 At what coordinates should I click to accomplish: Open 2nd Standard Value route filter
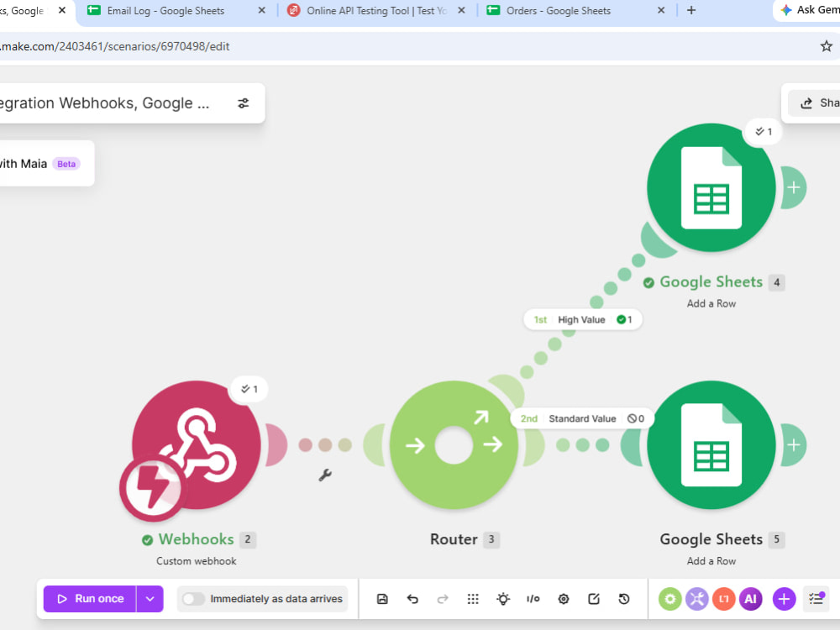582,418
